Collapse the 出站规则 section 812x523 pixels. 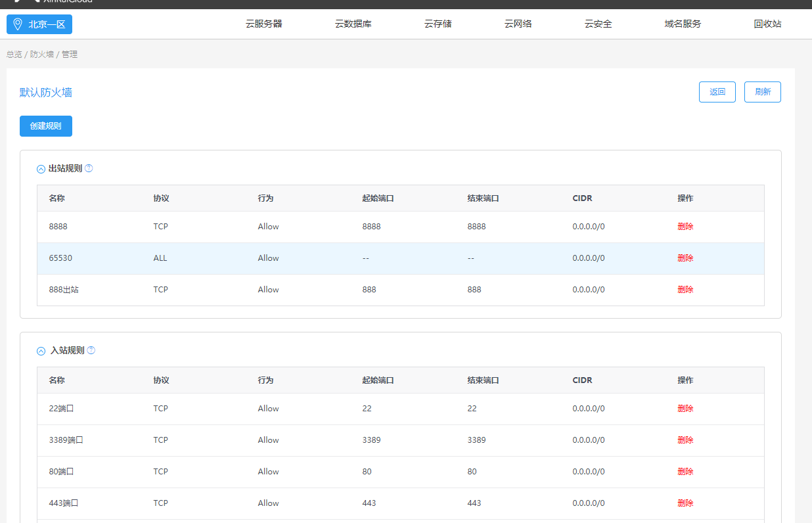41,169
